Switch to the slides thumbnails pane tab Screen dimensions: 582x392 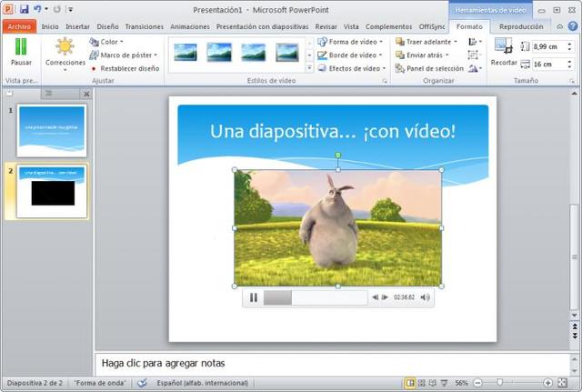(x=10, y=94)
